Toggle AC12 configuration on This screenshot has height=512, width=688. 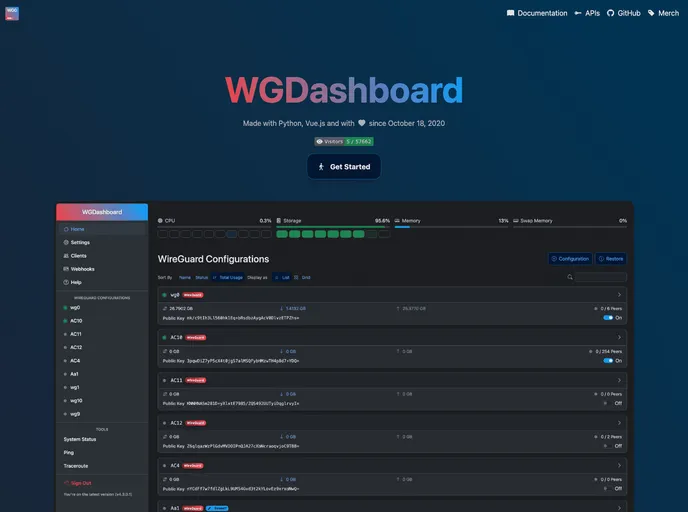(x=608, y=446)
